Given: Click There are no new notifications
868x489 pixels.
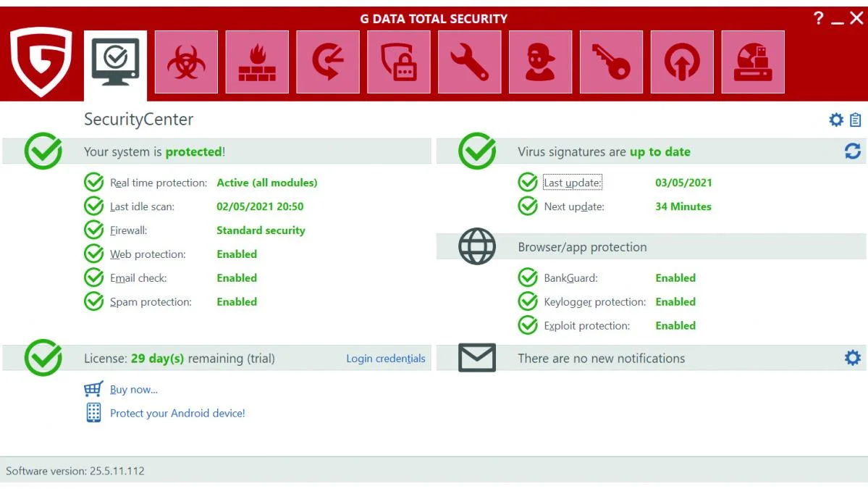Looking at the screenshot, I should pos(601,359).
